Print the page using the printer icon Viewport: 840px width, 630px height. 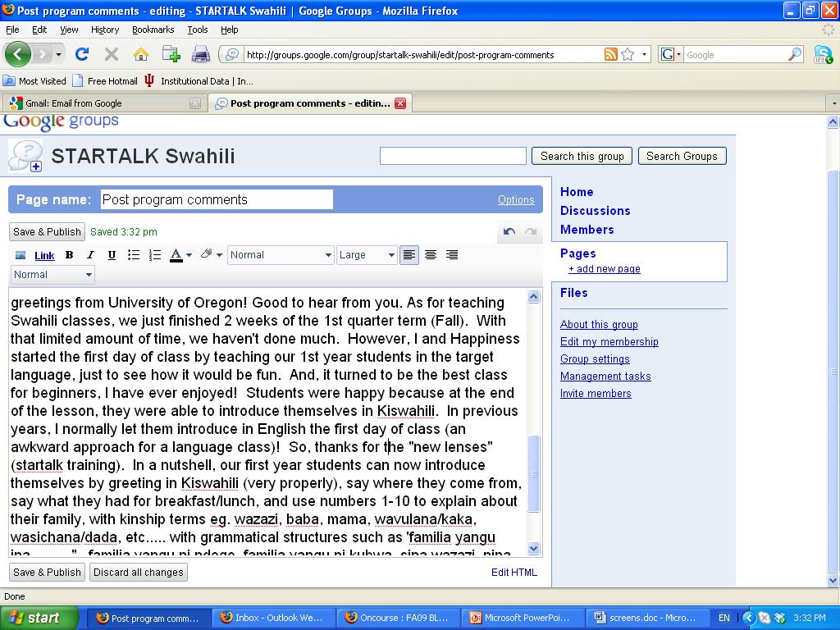(201, 54)
